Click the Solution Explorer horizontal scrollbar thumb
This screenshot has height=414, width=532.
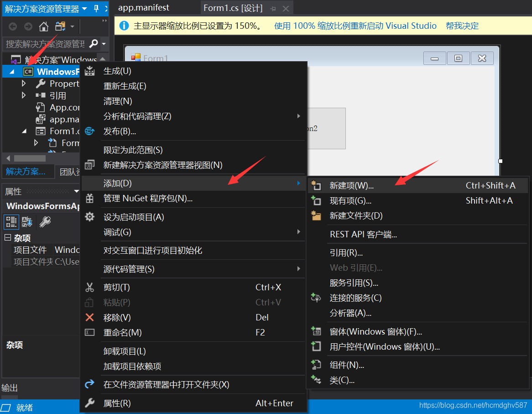(30, 158)
